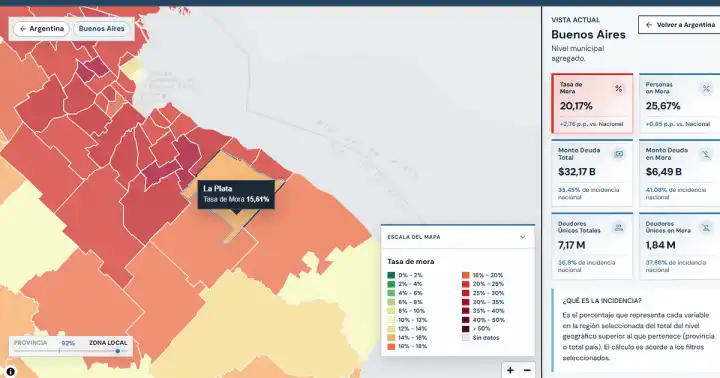Click percent icon on Personas en Mora card
Screen dimensions: 720x378
click(706, 89)
